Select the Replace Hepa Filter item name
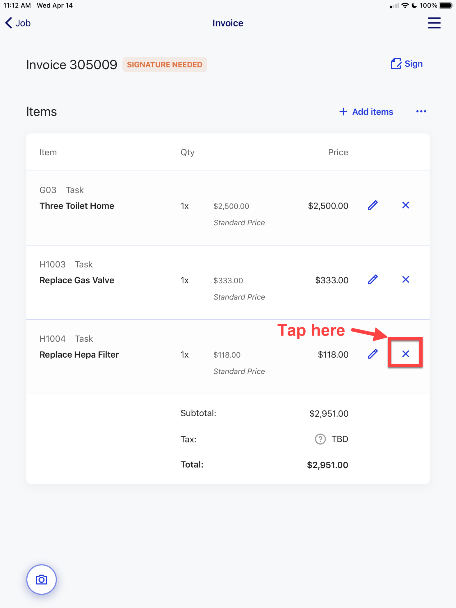The width and height of the screenshot is (456, 608). (x=79, y=355)
